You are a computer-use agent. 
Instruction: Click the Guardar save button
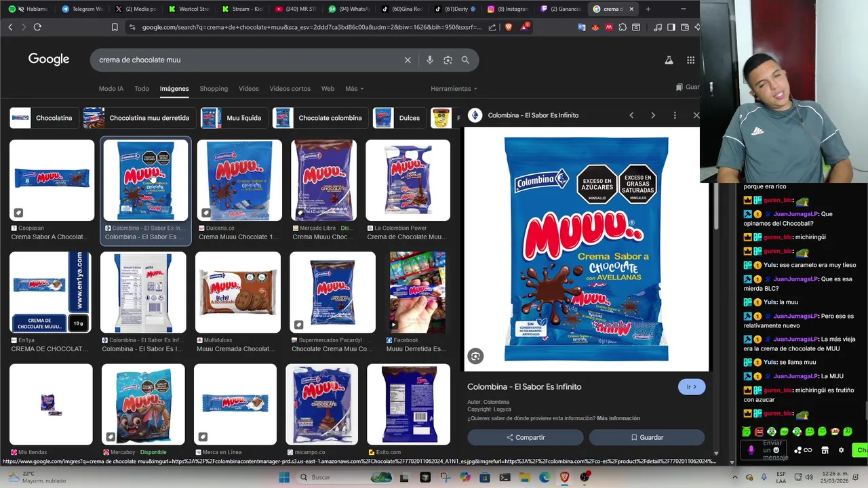click(647, 437)
